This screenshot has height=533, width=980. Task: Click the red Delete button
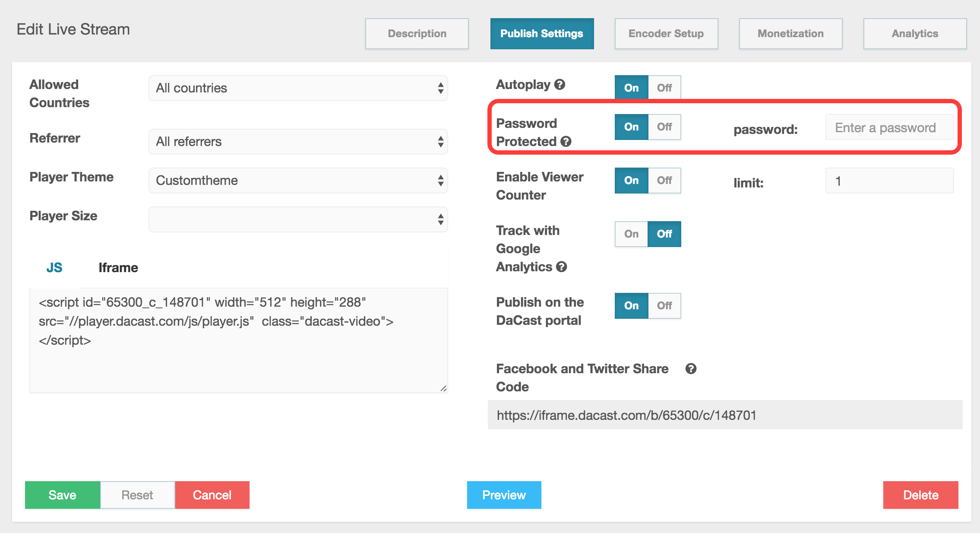point(921,495)
